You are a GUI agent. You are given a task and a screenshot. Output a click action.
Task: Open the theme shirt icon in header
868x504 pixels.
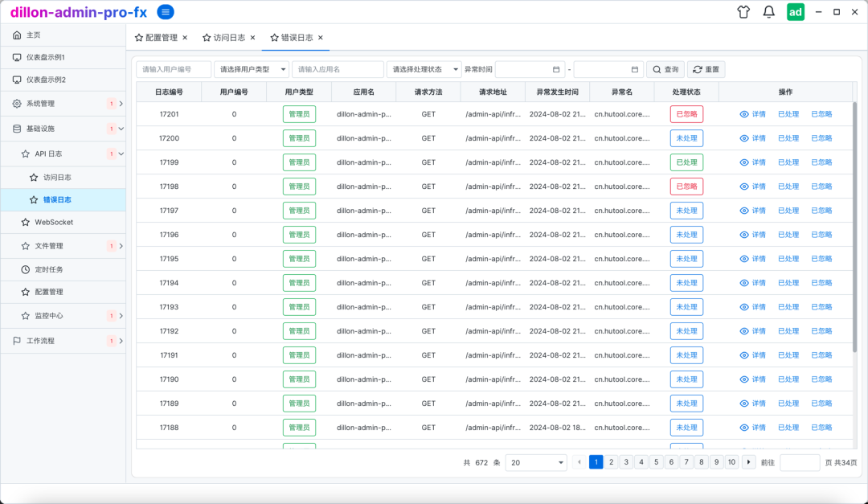[743, 12]
